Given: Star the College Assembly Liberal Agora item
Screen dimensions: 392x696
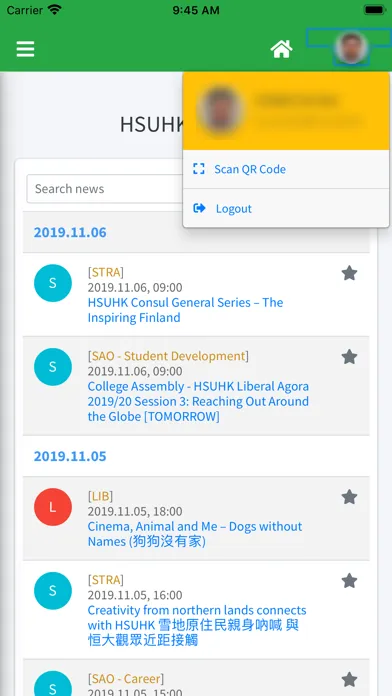Looking at the screenshot, I should pyautogui.click(x=349, y=357).
